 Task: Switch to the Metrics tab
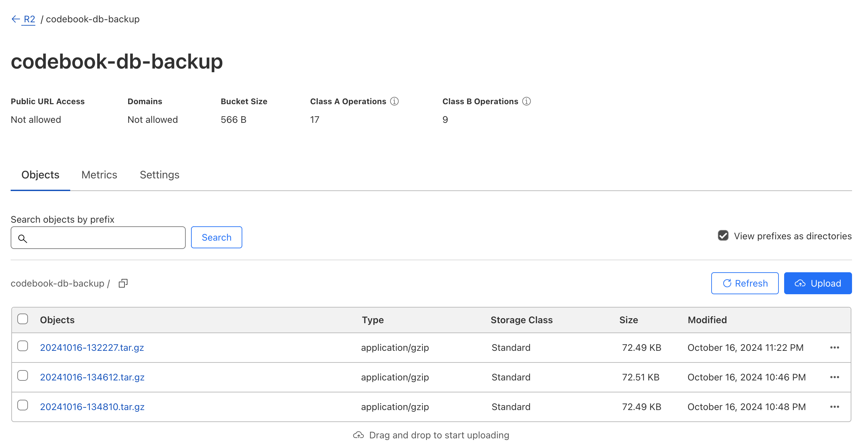(x=99, y=175)
